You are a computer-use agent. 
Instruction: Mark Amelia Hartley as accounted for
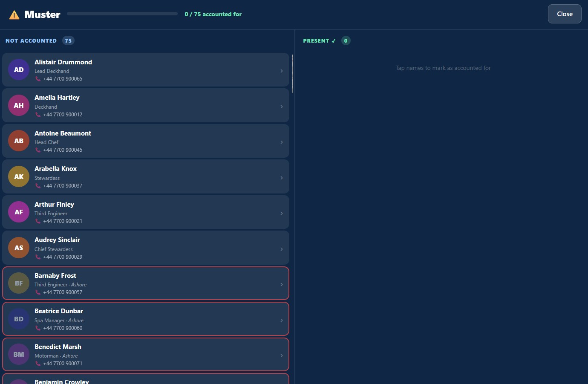tap(146, 105)
